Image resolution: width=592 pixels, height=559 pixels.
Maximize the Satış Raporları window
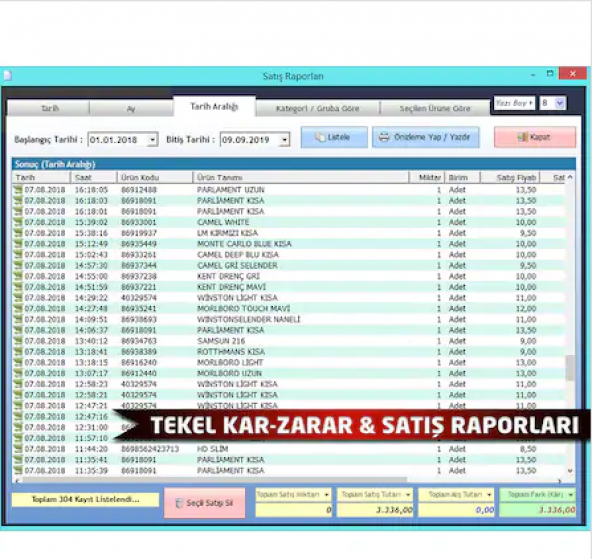click(x=550, y=74)
